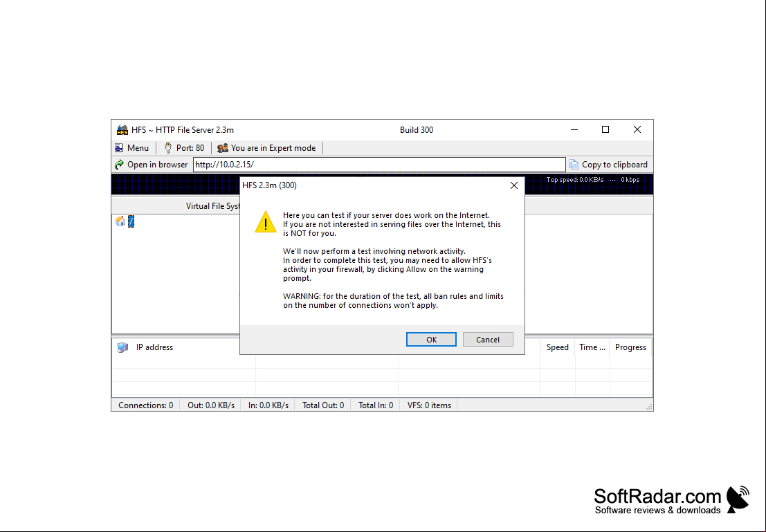Cancel the HFS self-test dialog
Viewport: 766px width, 532px height.
point(488,340)
